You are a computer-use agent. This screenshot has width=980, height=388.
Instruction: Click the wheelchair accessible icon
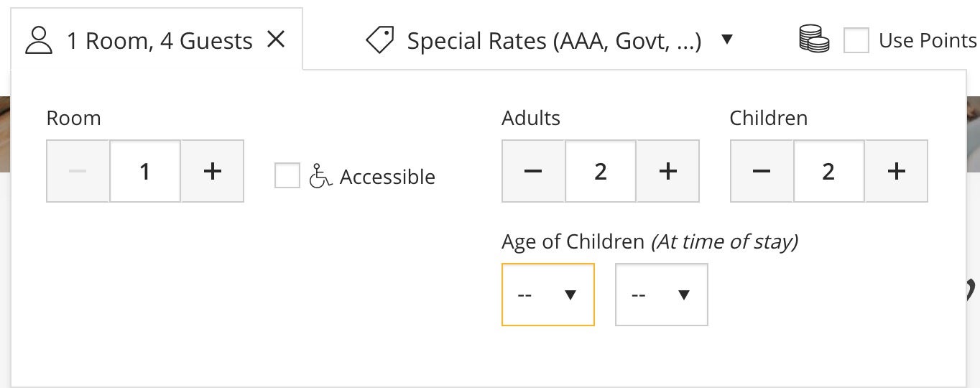coord(320,176)
